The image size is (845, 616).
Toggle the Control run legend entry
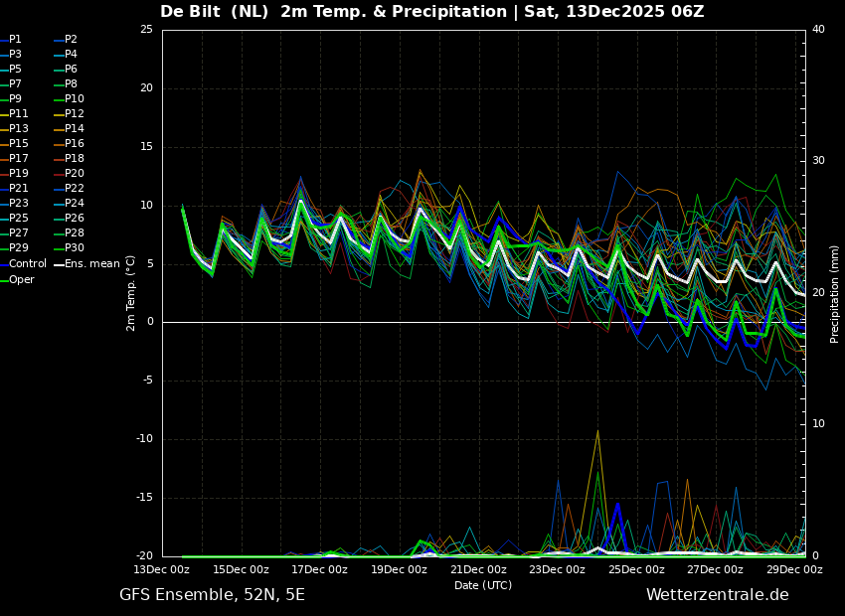(x=28, y=264)
